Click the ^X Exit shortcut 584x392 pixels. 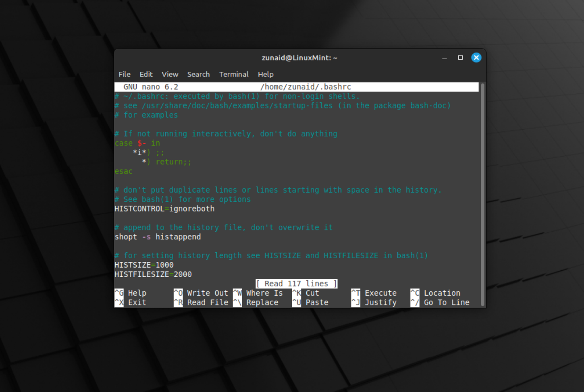130,302
